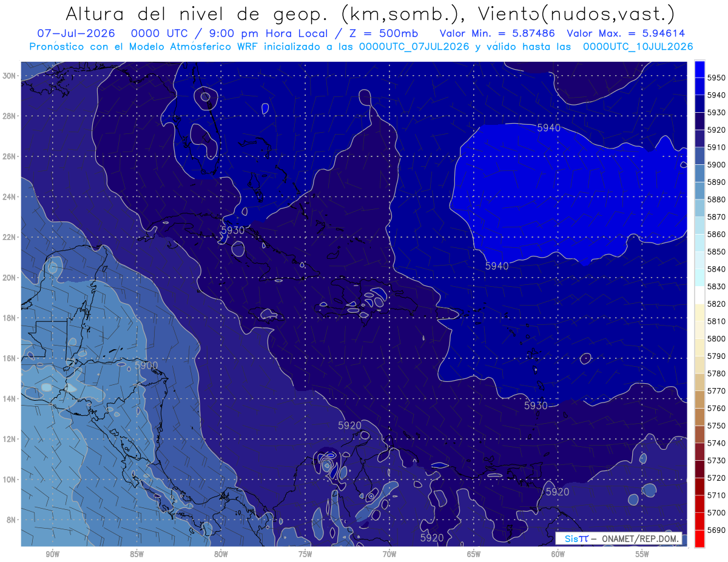Click the '16N' latitude axis label

coord(10,358)
